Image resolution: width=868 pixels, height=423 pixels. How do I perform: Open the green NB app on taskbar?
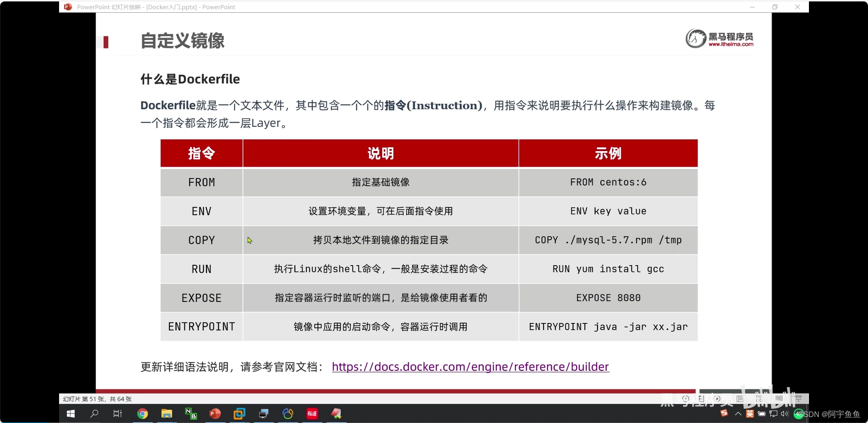(191, 413)
